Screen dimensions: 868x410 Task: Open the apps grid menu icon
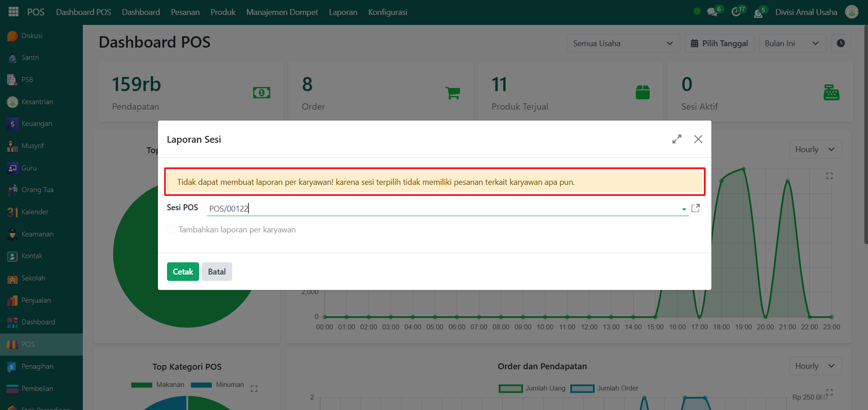click(x=14, y=12)
